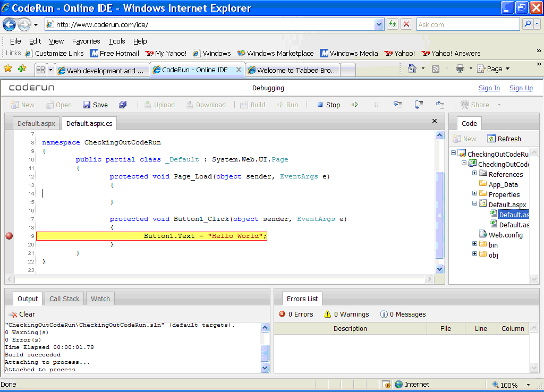
Task: Click the RSS feeds icon
Action: click(436, 69)
